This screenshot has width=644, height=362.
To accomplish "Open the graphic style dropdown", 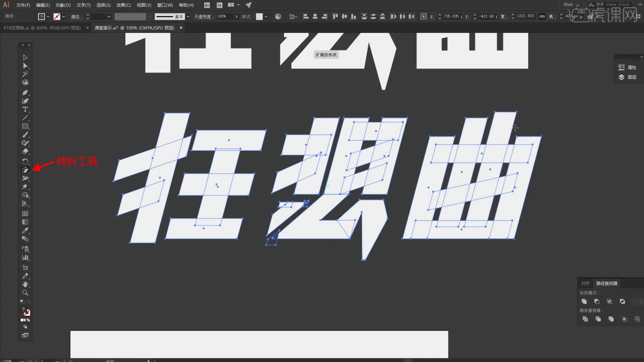I will 266,16.
